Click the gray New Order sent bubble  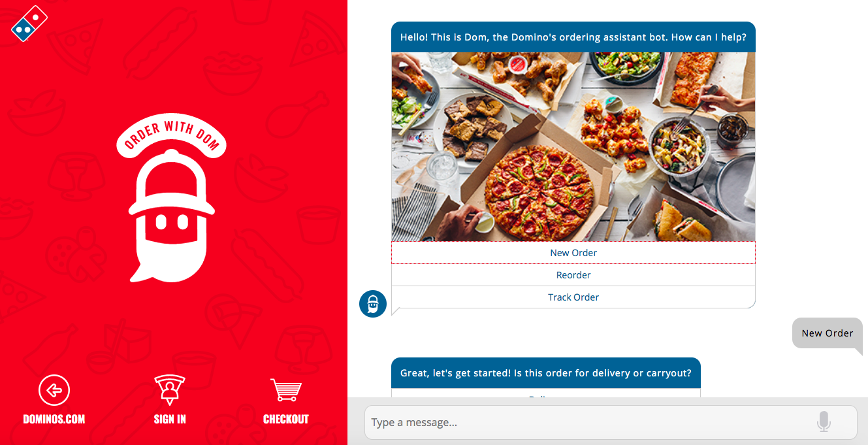[828, 333]
